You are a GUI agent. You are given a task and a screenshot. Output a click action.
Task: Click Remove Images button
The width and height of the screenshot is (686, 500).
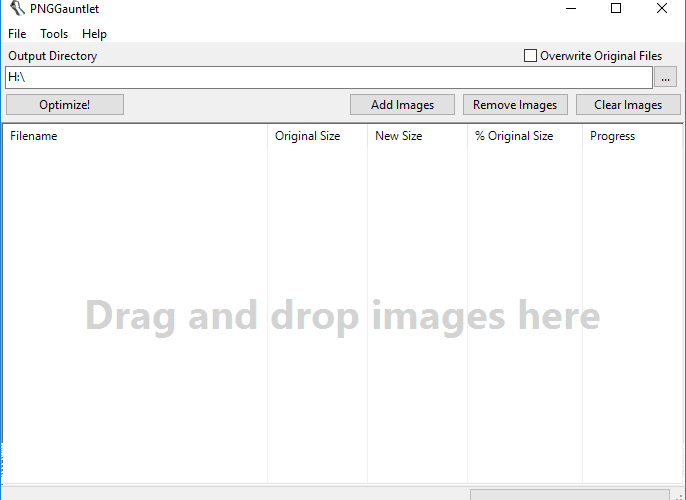point(515,105)
